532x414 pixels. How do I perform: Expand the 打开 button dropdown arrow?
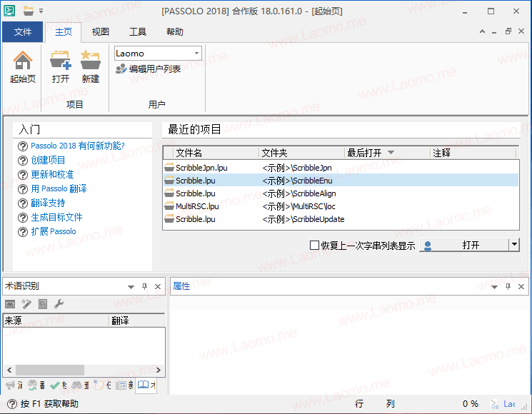point(514,244)
